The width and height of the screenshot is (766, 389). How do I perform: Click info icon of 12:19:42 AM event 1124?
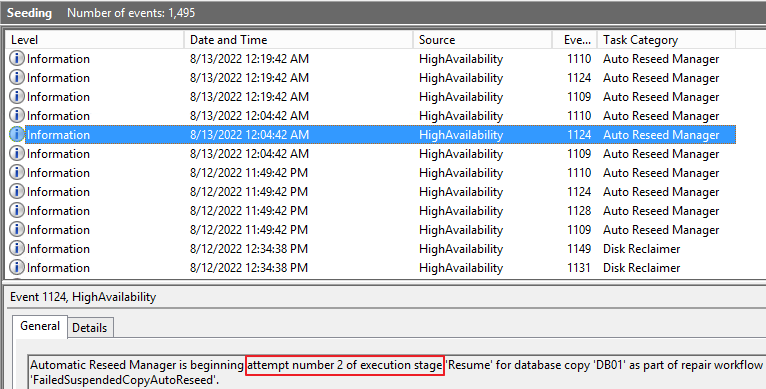17,78
